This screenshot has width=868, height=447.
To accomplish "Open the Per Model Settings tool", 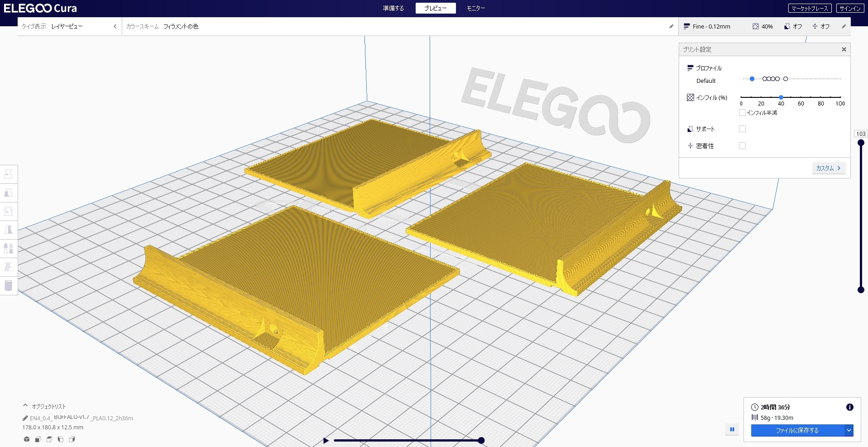I will pos(9,249).
